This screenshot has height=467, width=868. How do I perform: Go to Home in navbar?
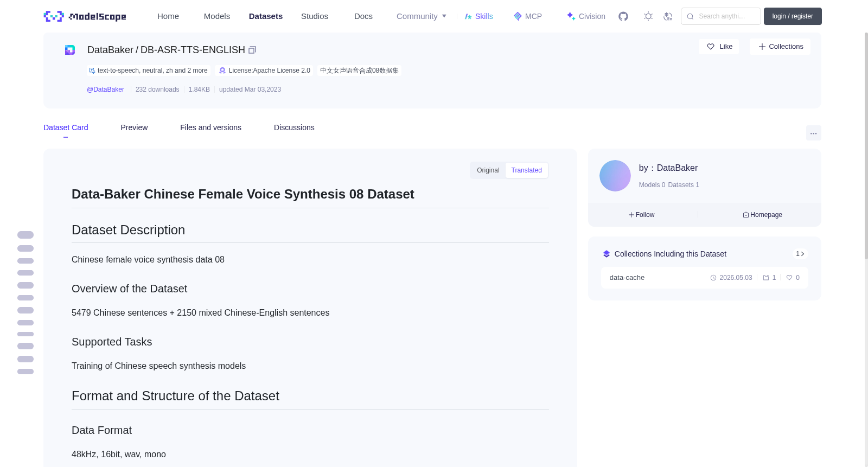pos(168,16)
